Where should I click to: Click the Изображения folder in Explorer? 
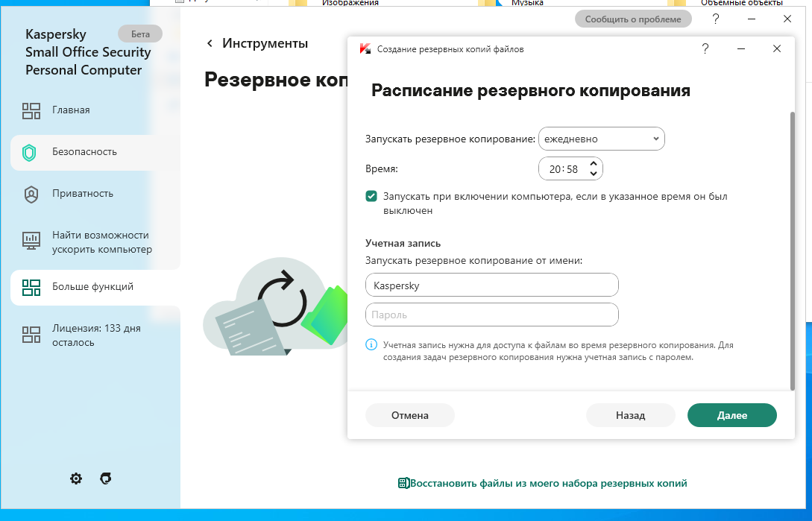(350, 3)
